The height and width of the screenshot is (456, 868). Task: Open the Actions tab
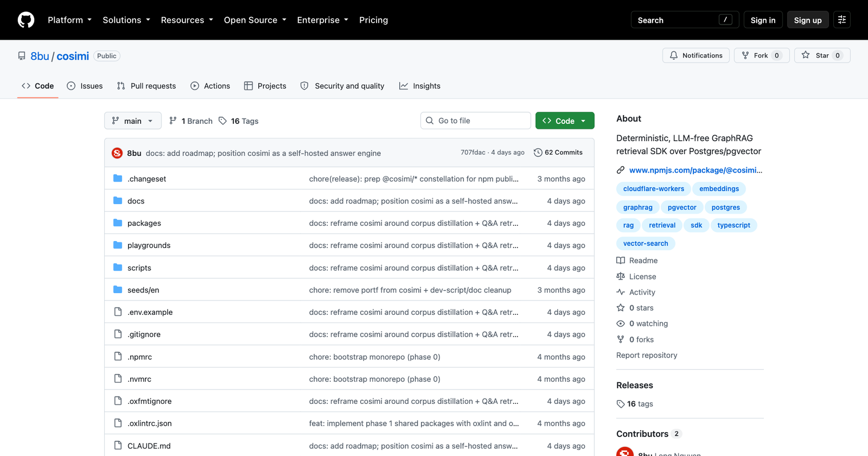coord(210,86)
